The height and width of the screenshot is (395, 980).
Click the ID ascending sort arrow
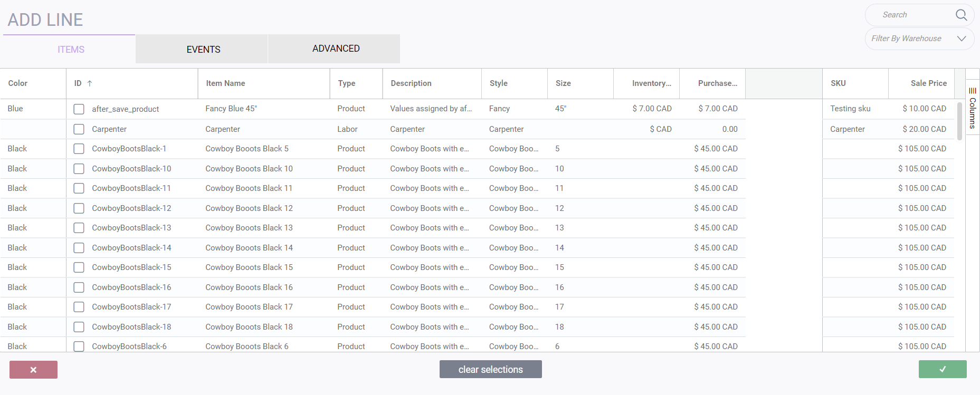[x=90, y=83]
